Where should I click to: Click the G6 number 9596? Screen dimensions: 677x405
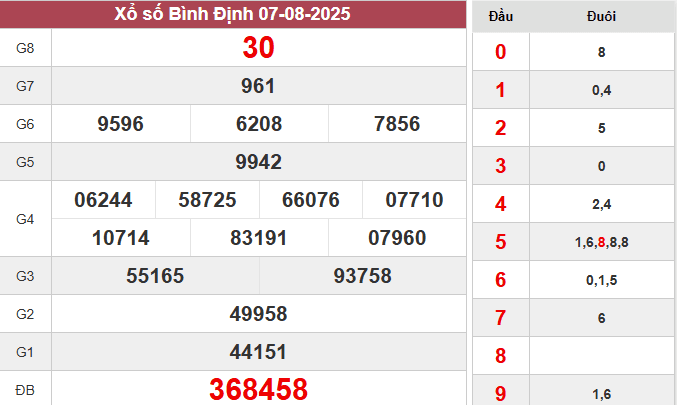[120, 124]
